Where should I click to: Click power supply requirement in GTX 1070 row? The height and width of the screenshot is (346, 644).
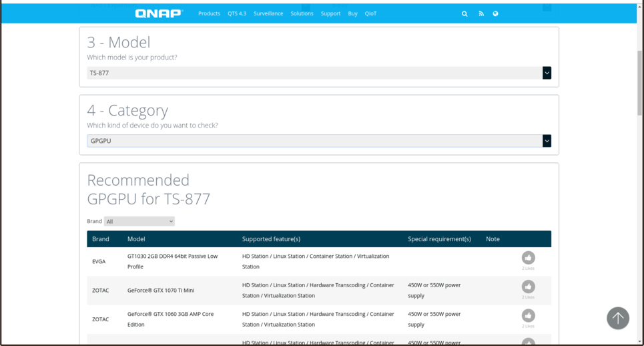pos(434,290)
